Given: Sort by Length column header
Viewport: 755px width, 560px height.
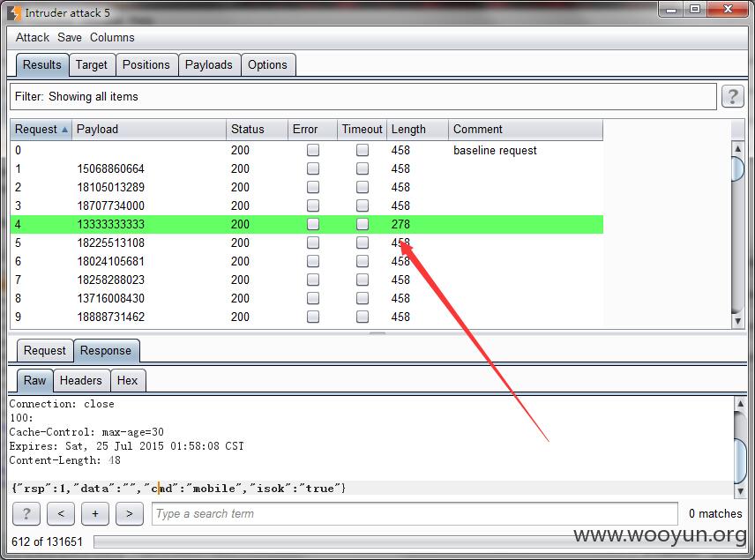Looking at the screenshot, I should point(417,129).
